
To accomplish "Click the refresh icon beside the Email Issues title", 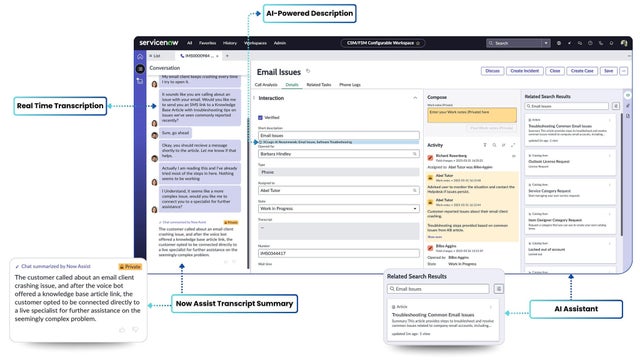I will point(308,71).
